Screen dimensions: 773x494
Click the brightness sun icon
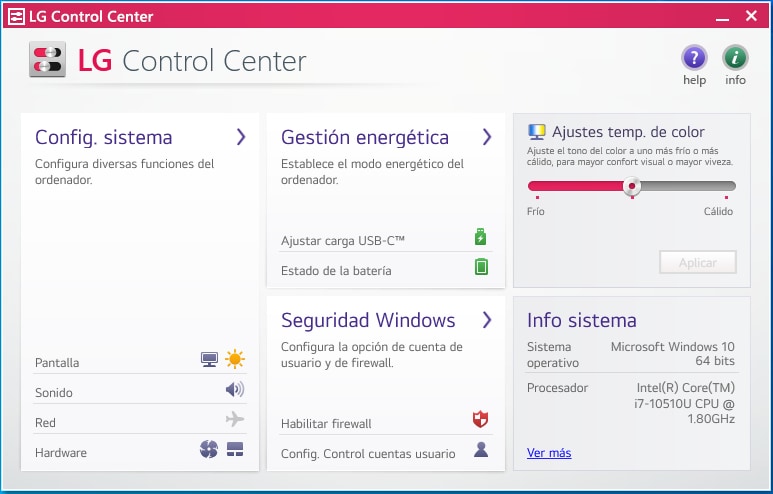[x=235, y=360]
